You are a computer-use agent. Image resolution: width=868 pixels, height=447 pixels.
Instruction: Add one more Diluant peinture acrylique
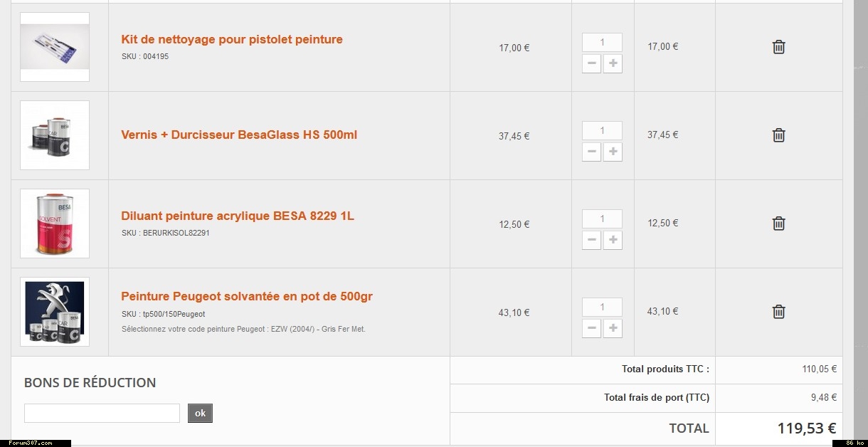pos(613,240)
